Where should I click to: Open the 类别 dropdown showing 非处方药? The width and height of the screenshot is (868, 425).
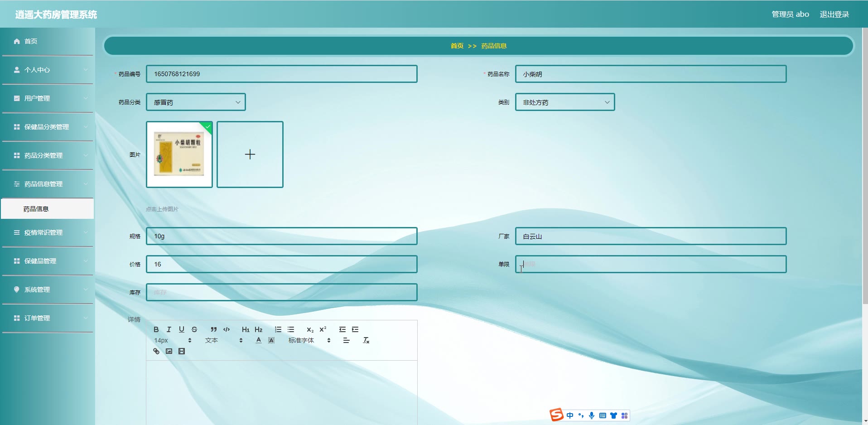click(x=565, y=102)
